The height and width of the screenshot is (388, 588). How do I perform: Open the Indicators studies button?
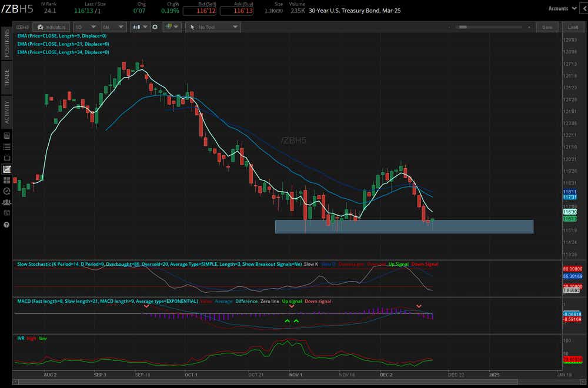click(x=51, y=27)
